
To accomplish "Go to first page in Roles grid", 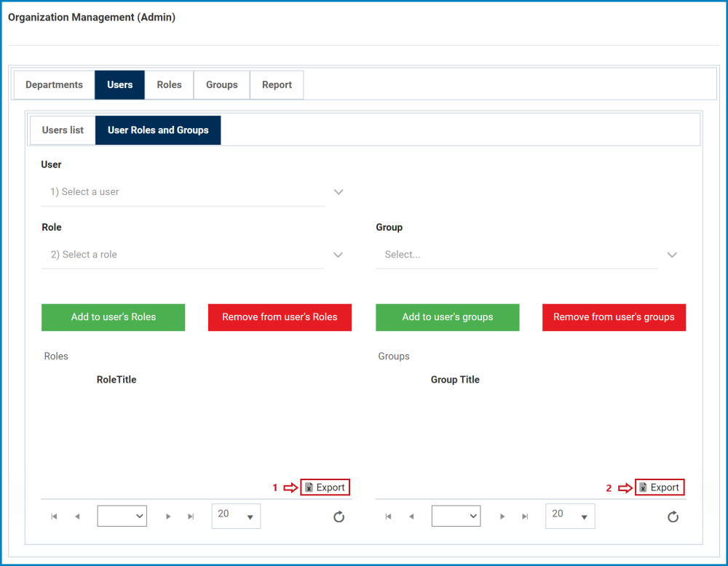I will [55, 517].
